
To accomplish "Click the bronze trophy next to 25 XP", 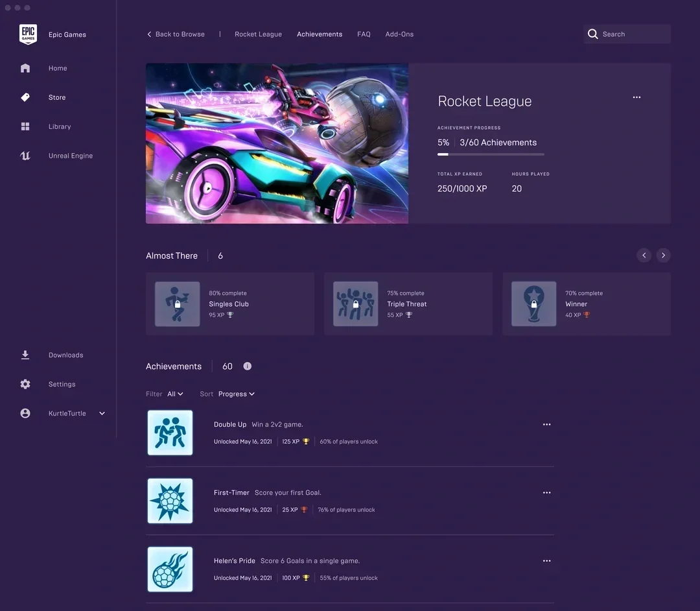I will tap(304, 510).
